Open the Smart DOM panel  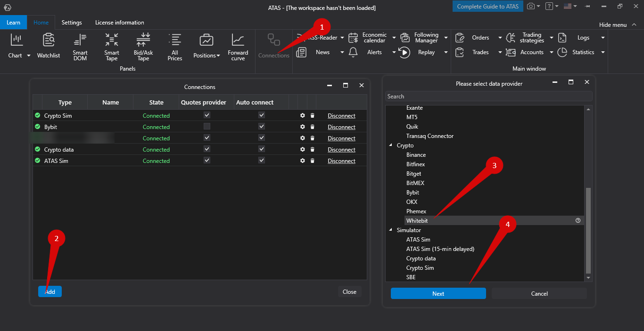tap(80, 47)
